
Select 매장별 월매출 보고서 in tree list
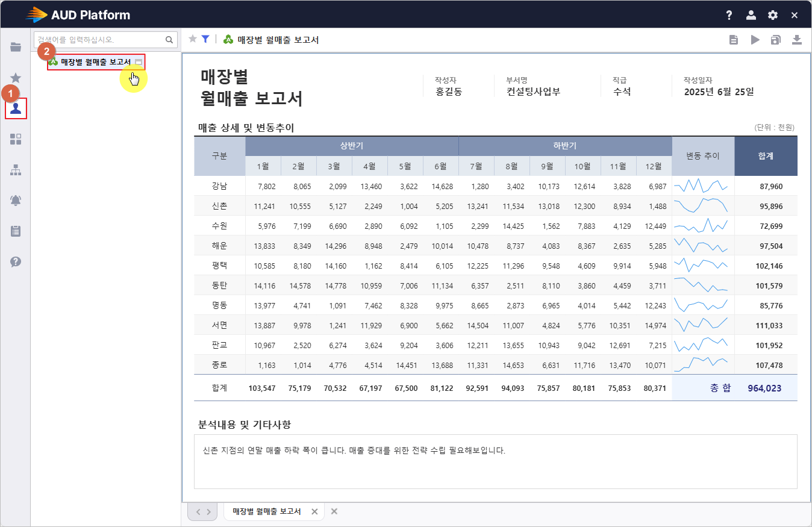click(95, 62)
